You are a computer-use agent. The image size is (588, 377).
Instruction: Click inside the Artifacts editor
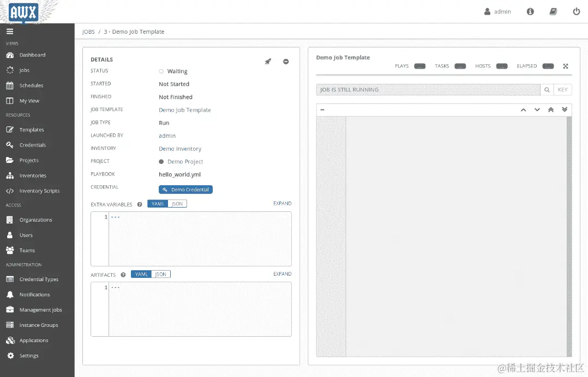(x=200, y=309)
